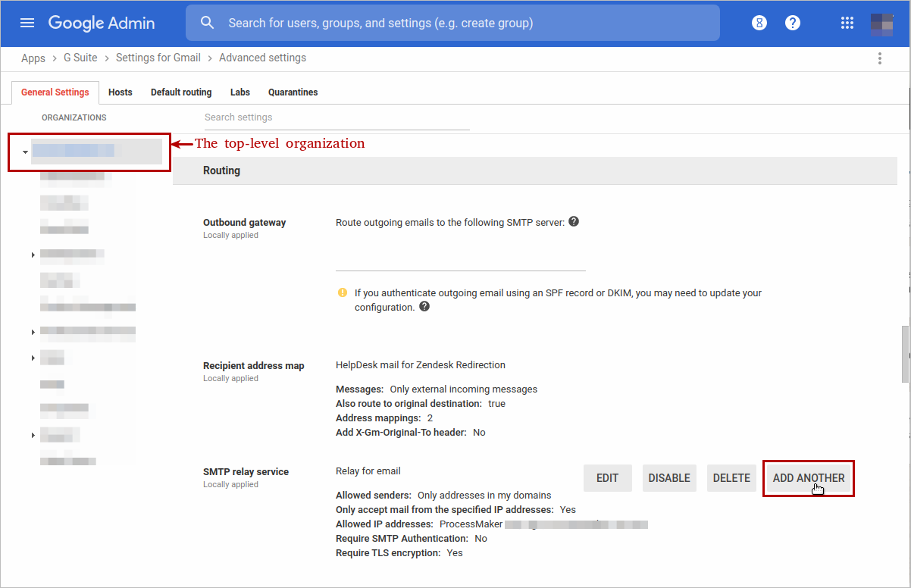Open the main hamburger menu

[27, 23]
